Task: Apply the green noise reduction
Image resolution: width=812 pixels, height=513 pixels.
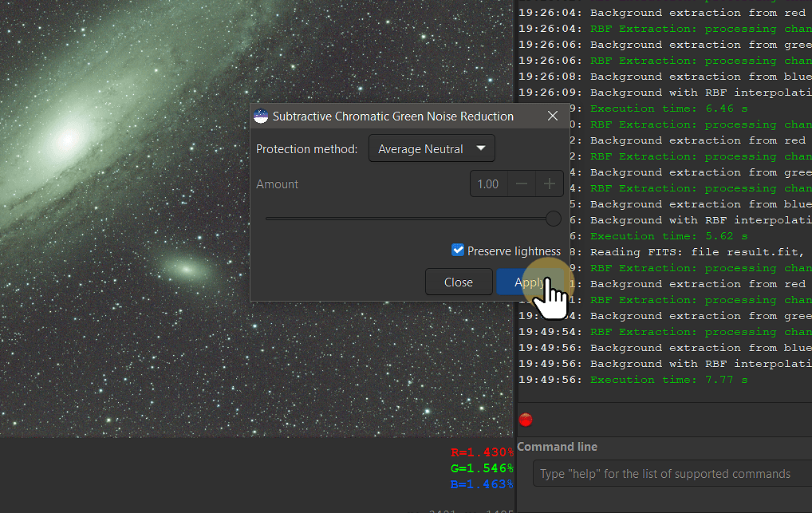Action: [529, 282]
